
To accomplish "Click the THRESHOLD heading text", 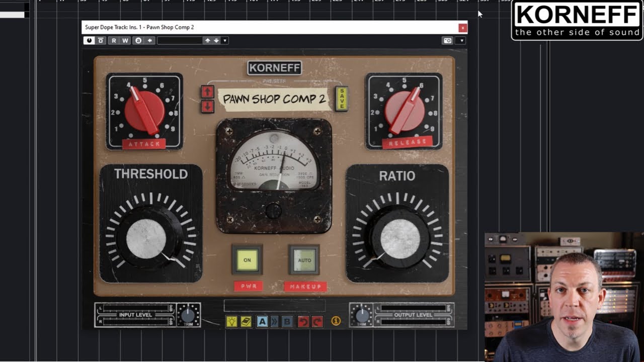I will (151, 174).
